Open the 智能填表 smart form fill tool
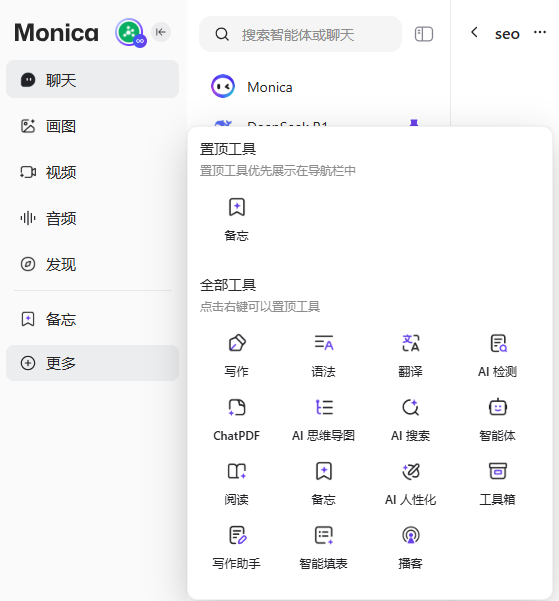Image resolution: width=559 pixels, height=601 pixels. point(324,548)
